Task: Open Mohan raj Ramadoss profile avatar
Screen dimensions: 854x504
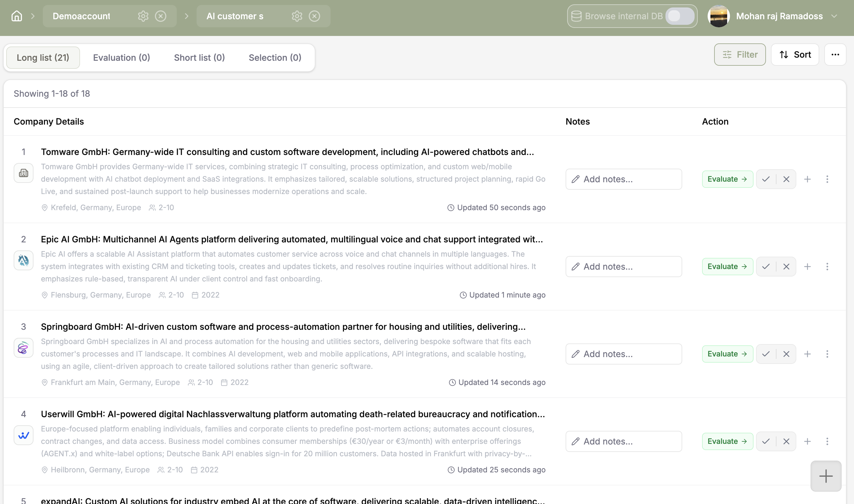Action: tap(718, 16)
